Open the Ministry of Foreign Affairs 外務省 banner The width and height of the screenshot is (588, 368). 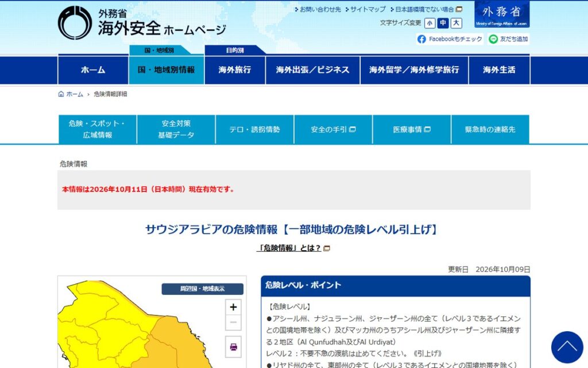502,14
